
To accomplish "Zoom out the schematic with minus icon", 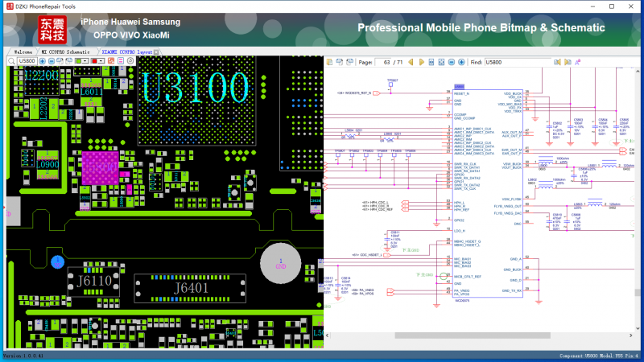I will pyautogui.click(x=452, y=62).
